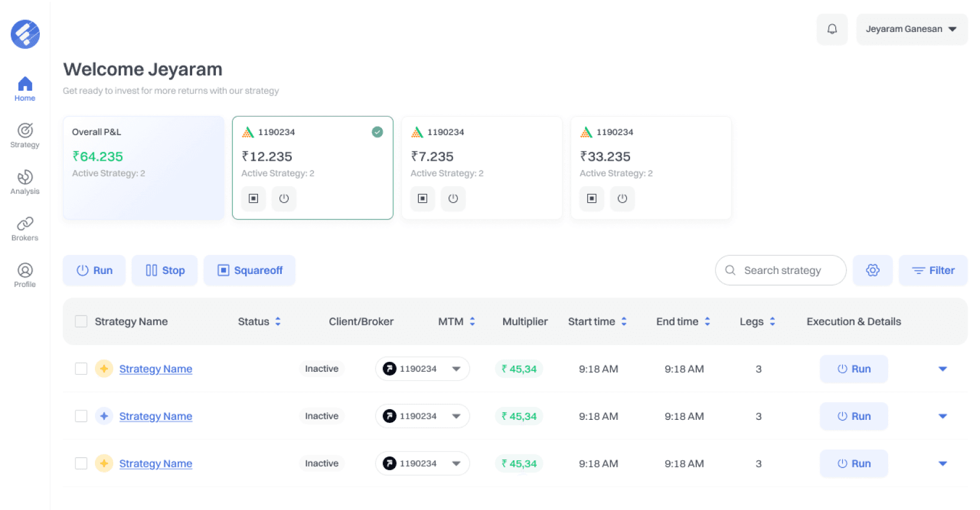Click squareoff icon on the ₹12.235 card
Image resolution: width=980 pixels, height=510 pixels.
click(253, 199)
